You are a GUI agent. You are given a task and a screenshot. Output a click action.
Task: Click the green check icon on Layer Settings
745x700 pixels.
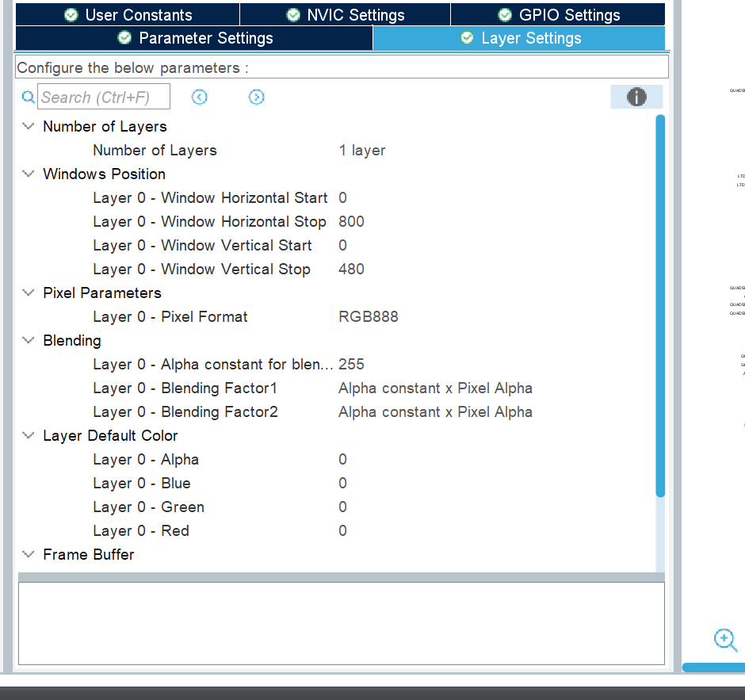(467, 37)
